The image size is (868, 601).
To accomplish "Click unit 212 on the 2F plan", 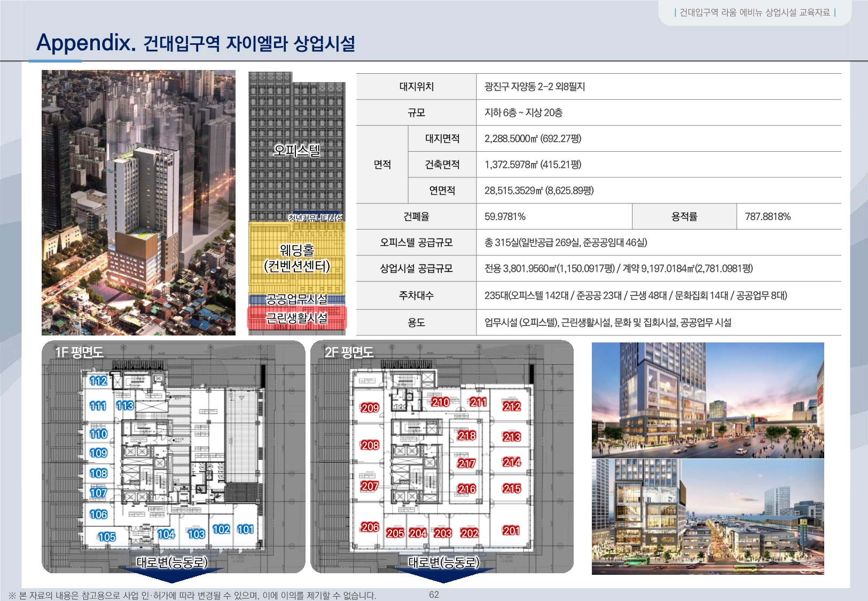I will point(512,407).
